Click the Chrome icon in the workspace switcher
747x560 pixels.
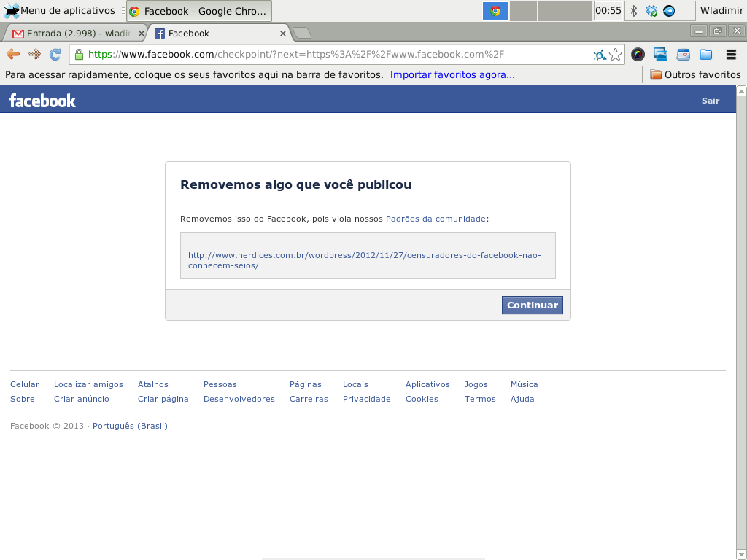click(495, 11)
